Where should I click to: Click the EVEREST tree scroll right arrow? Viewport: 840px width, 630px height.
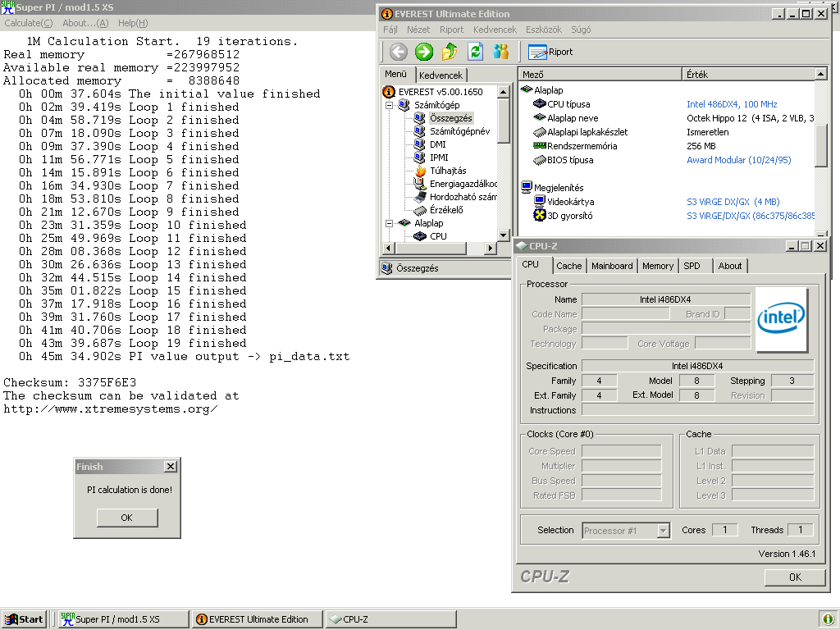tap(490, 248)
